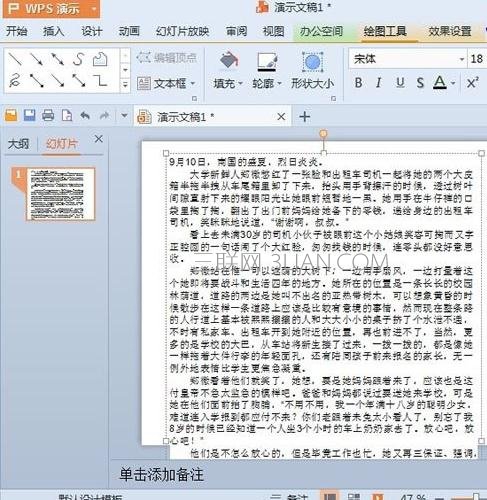
Task: Click the font color A button
Action: point(440,82)
